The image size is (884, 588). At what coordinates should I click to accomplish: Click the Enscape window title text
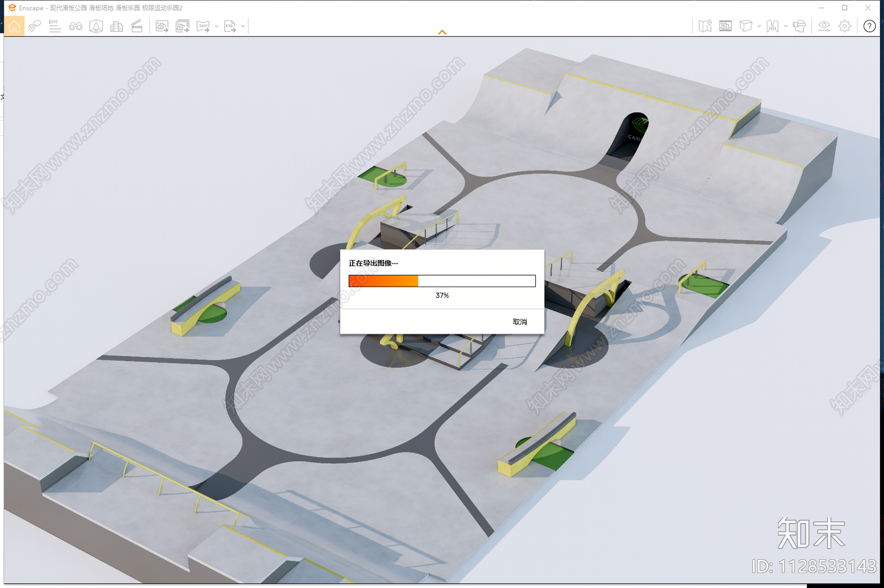(101, 8)
